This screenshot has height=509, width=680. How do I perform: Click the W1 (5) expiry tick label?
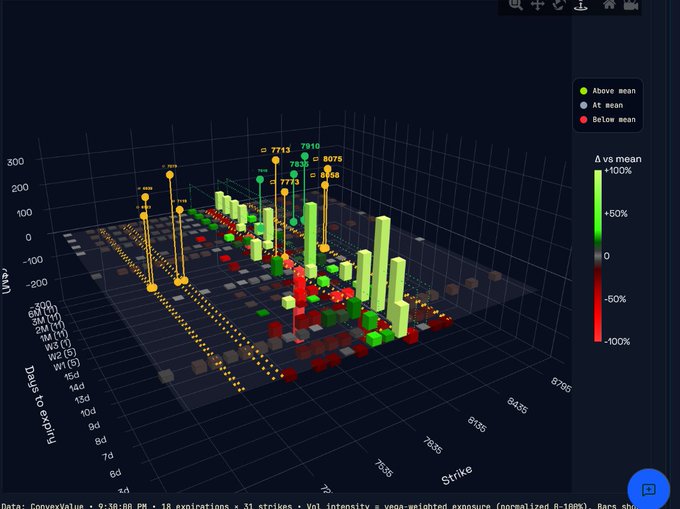pyautogui.click(x=66, y=364)
